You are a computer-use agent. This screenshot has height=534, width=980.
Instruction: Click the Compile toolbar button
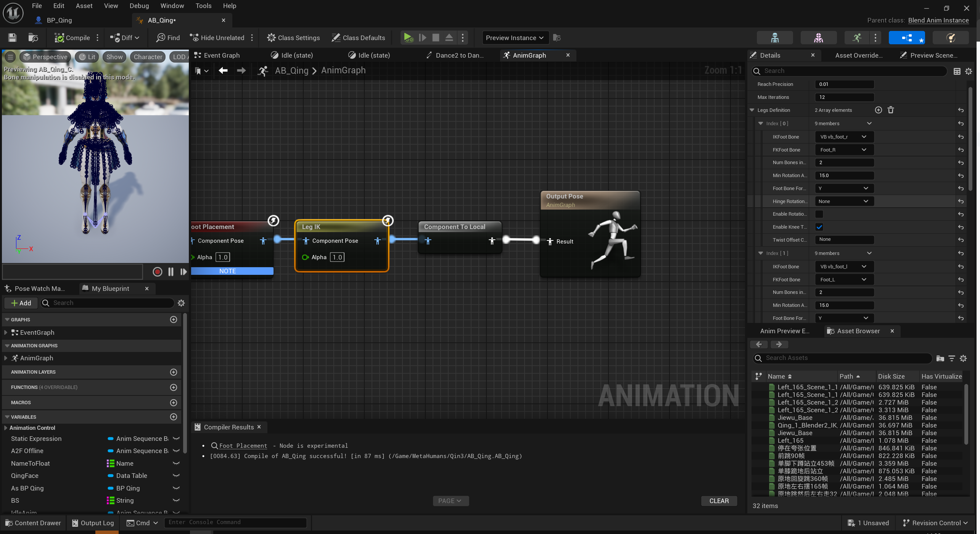coord(72,38)
